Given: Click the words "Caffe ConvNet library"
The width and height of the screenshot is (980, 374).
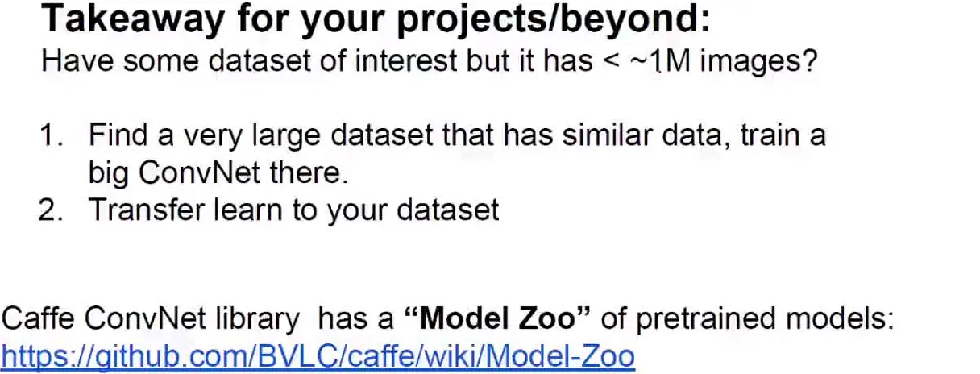Looking at the screenshot, I should pos(151,319).
